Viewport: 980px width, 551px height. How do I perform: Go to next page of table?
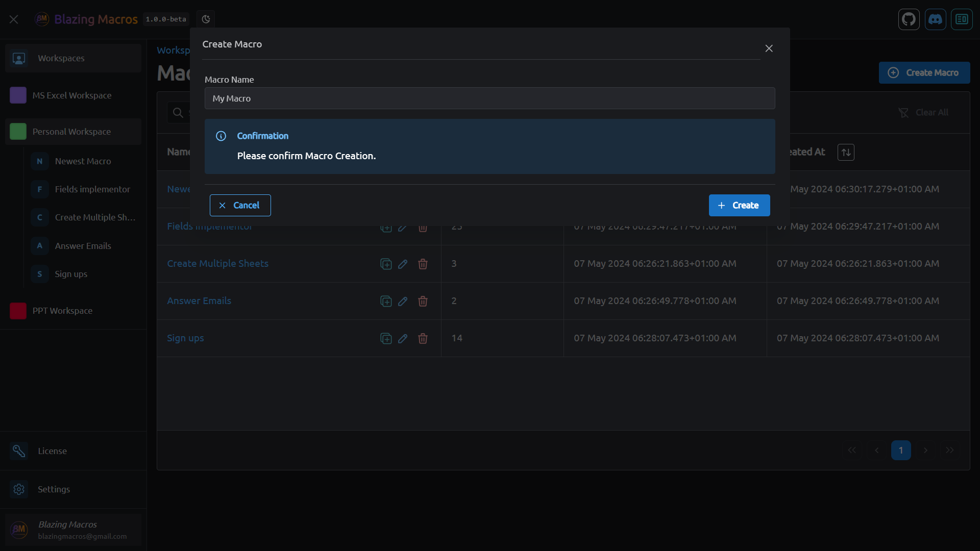tap(925, 450)
